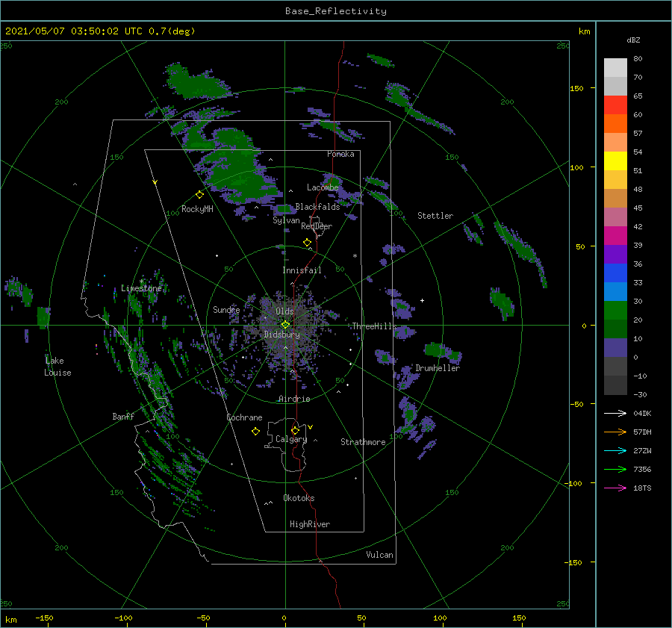Click the Vulcan label
The height and width of the screenshot is (628, 672).
point(380,555)
